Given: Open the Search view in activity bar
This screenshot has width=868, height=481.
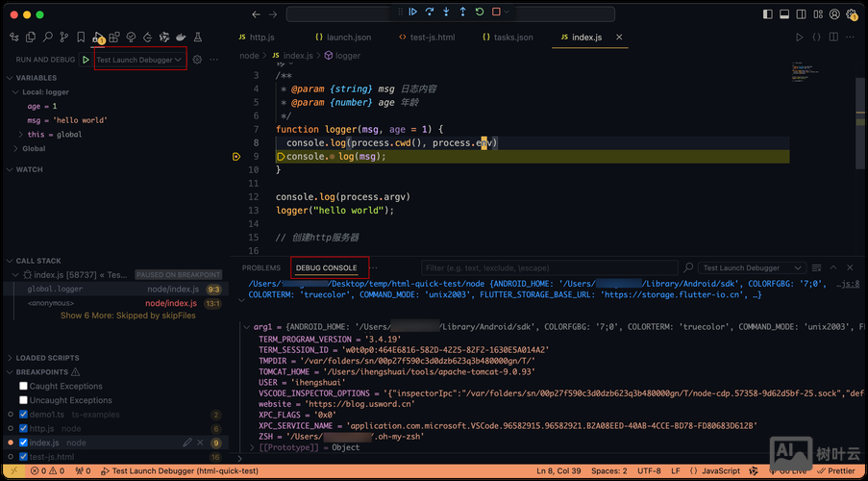Looking at the screenshot, I should [47, 37].
